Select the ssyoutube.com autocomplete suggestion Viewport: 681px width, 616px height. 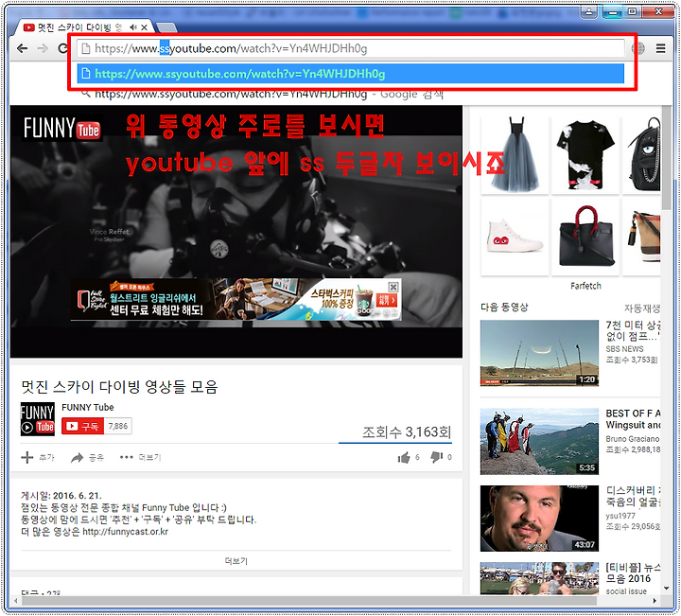351,74
